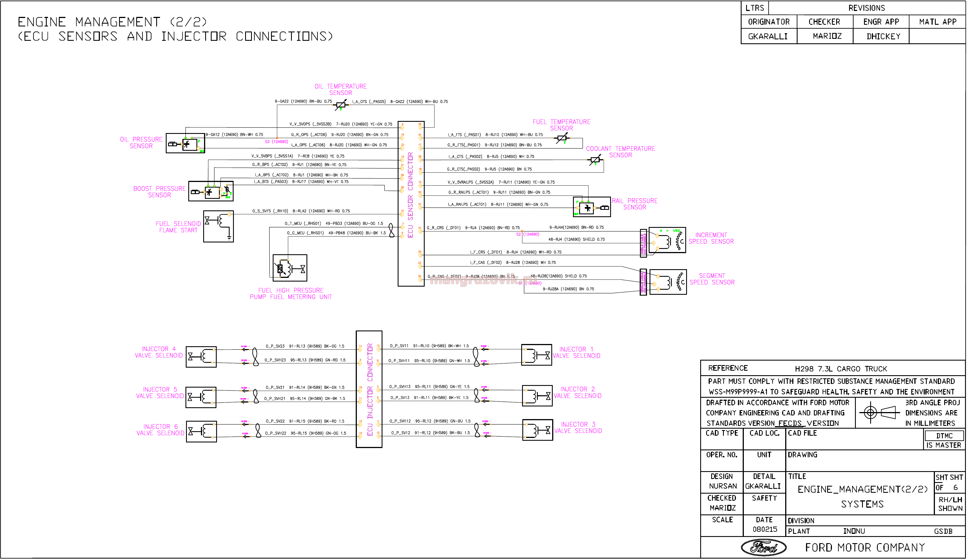Image resolution: width=967 pixels, height=560 pixels.
Task: Click the OIL TEMPERATURE SENSOR label
Action: point(341,90)
